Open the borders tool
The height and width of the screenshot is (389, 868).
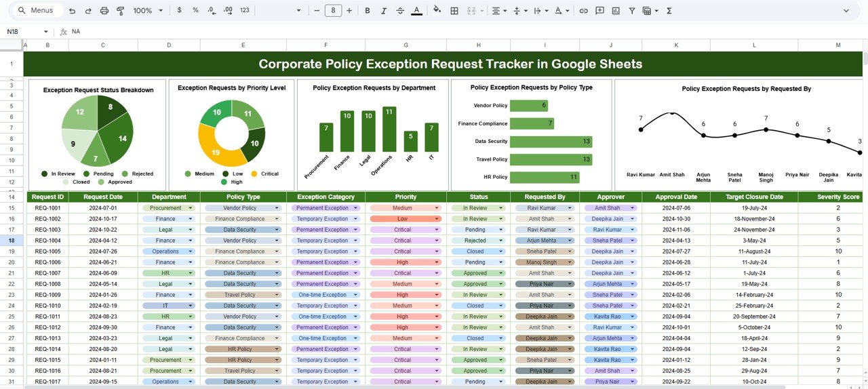coord(454,11)
